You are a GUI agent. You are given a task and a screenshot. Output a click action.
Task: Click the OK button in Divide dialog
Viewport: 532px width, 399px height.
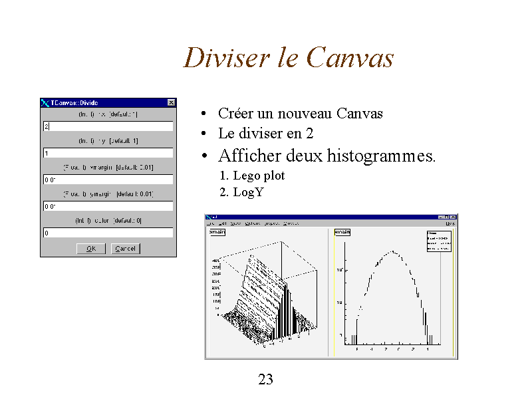tap(91, 249)
